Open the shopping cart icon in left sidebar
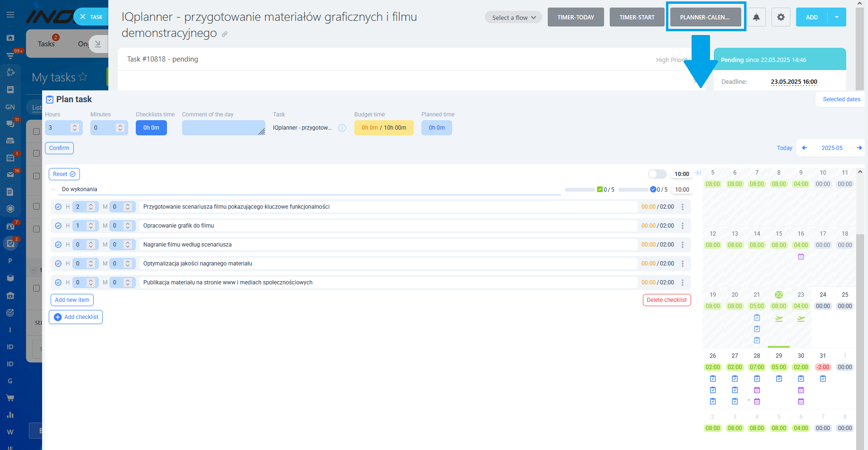Image resolution: width=868 pixels, height=450 pixels. 10,398
